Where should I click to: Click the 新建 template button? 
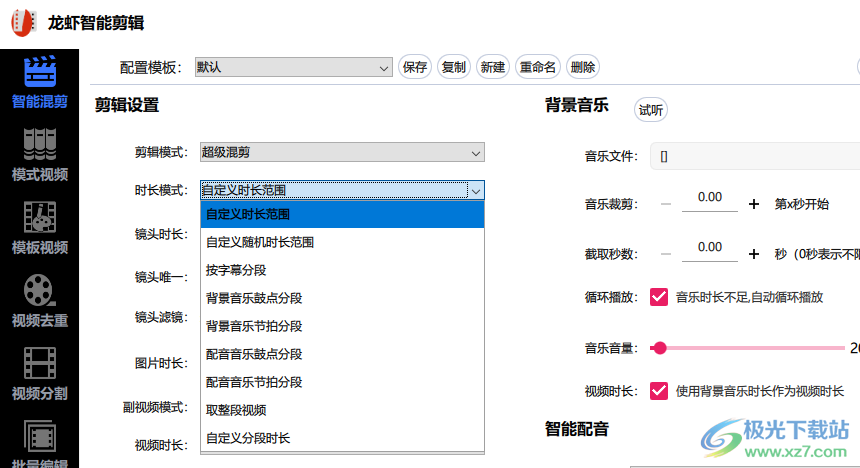[x=493, y=67]
